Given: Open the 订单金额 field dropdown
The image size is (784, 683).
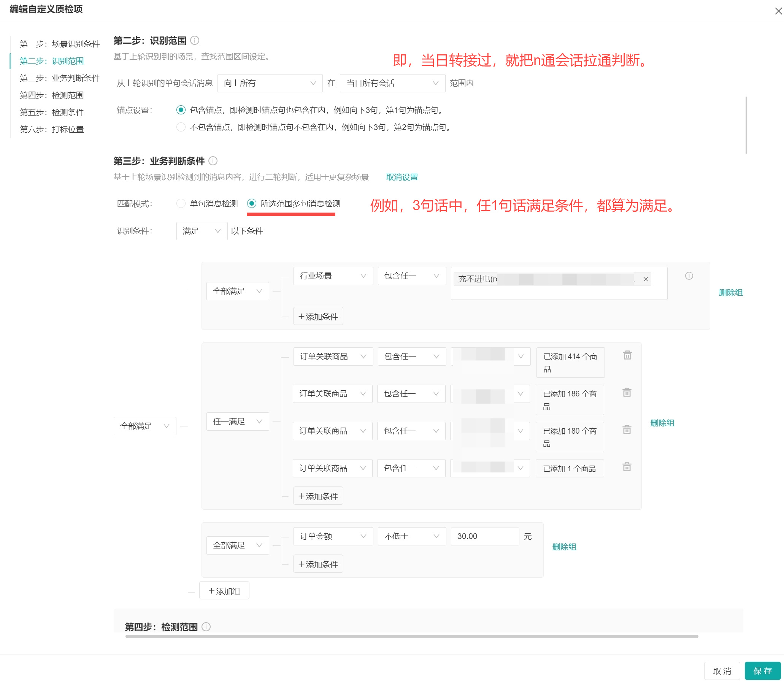Looking at the screenshot, I should tap(333, 536).
